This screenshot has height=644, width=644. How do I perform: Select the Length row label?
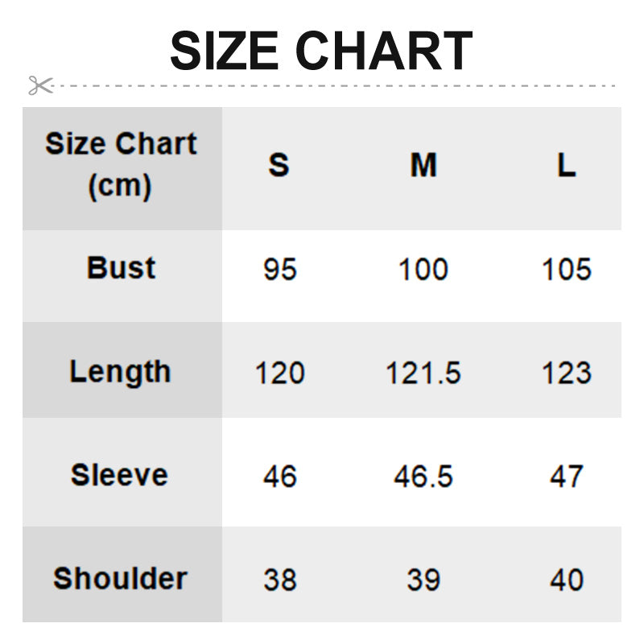[x=121, y=372]
